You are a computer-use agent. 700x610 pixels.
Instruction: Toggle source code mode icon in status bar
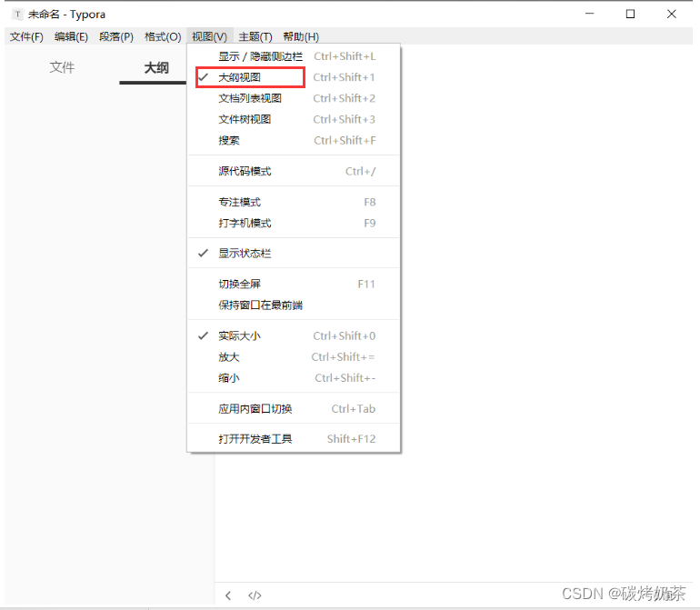point(255,595)
